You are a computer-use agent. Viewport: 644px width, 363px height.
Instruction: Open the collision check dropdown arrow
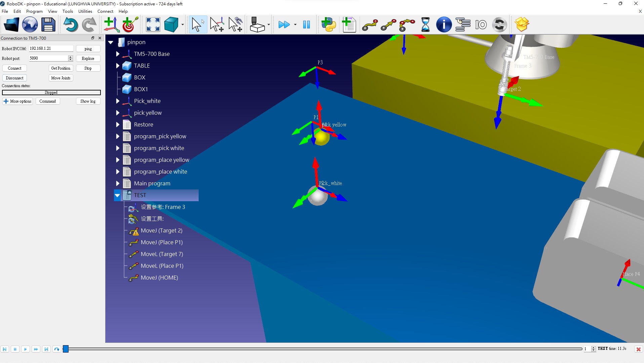click(x=269, y=25)
